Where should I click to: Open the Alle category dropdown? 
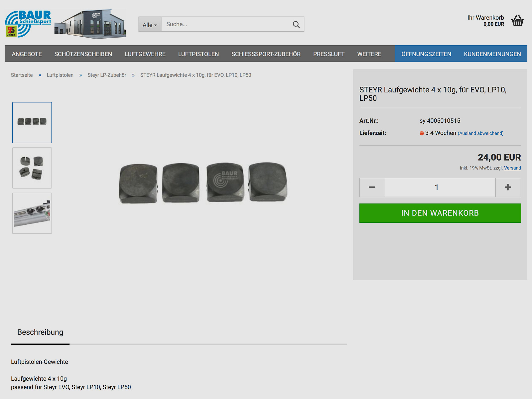click(150, 25)
